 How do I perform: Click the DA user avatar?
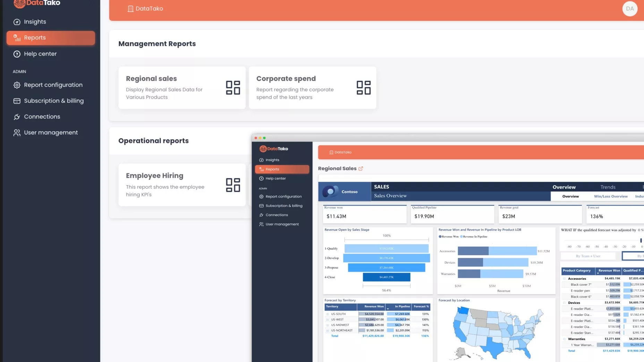[629, 9]
